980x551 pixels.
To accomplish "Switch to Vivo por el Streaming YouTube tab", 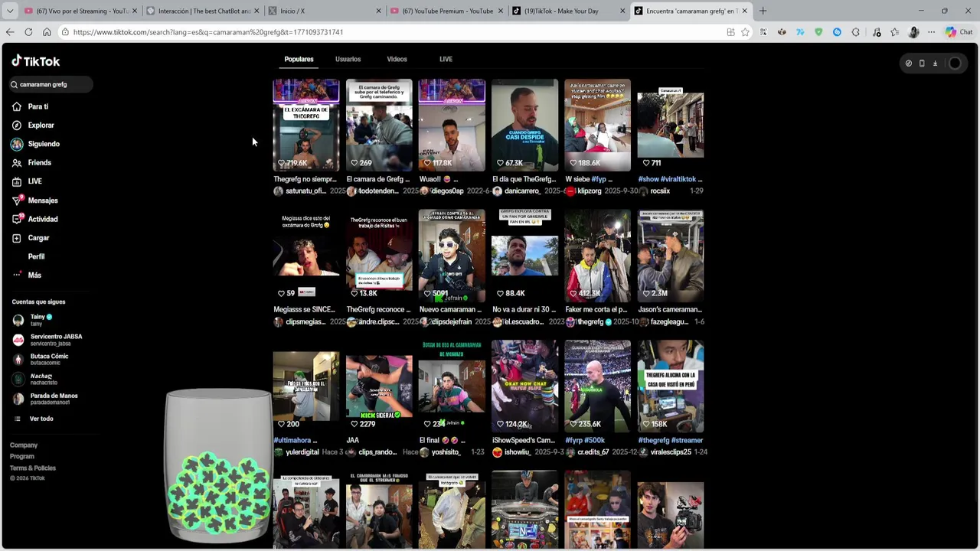I will (x=80, y=11).
